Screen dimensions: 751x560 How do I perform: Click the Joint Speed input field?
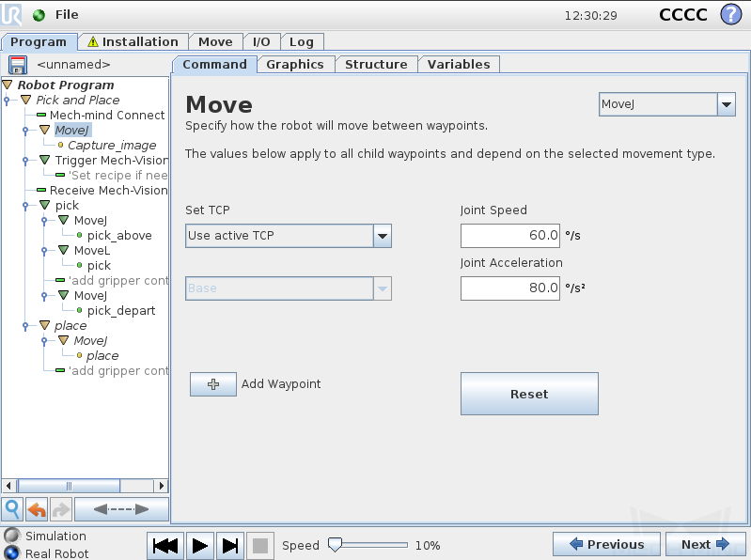click(510, 236)
